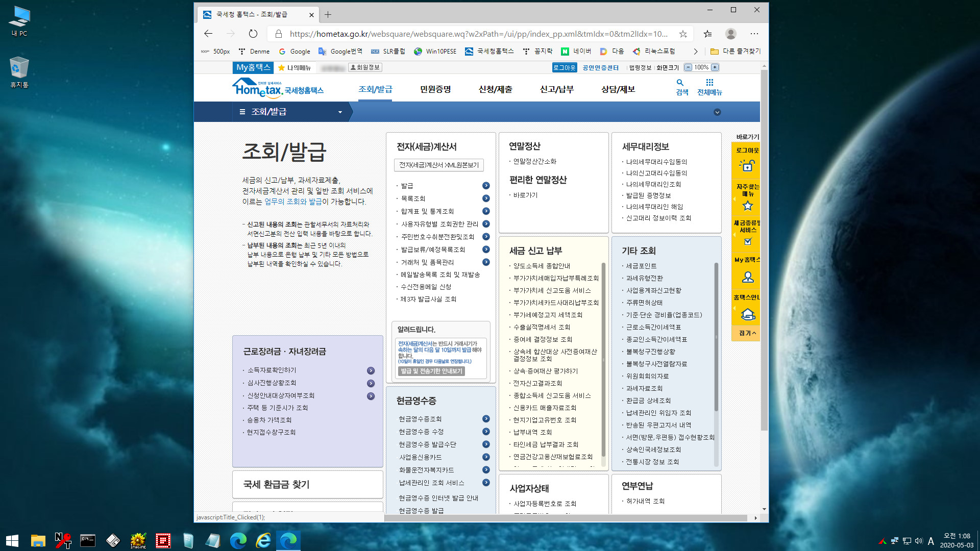980x551 pixels.
Task: Open the 연말정산간소화 link
Action: (x=534, y=161)
